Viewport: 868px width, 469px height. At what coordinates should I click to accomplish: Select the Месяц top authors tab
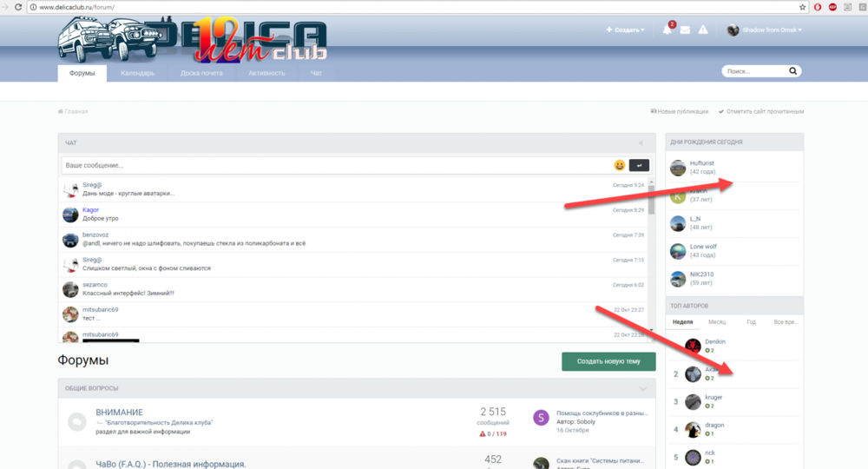(x=717, y=321)
